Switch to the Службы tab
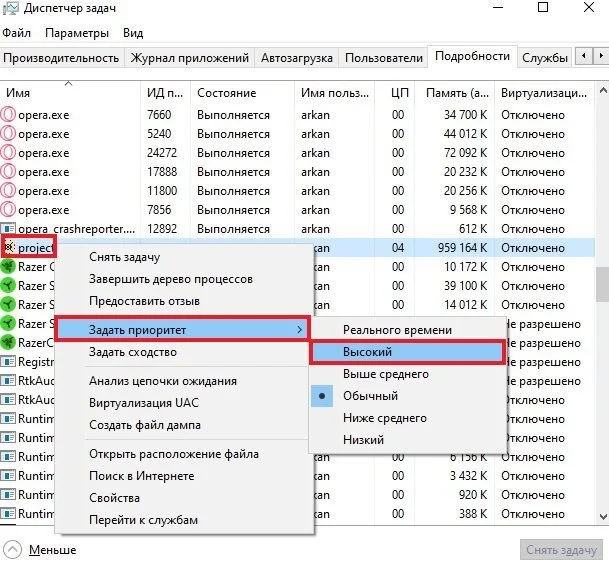This screenshot has height=571, width=609. 545,58
